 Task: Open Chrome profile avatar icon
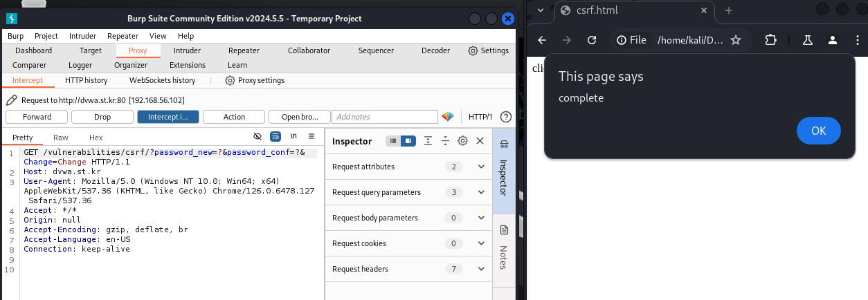coord(833,40)
